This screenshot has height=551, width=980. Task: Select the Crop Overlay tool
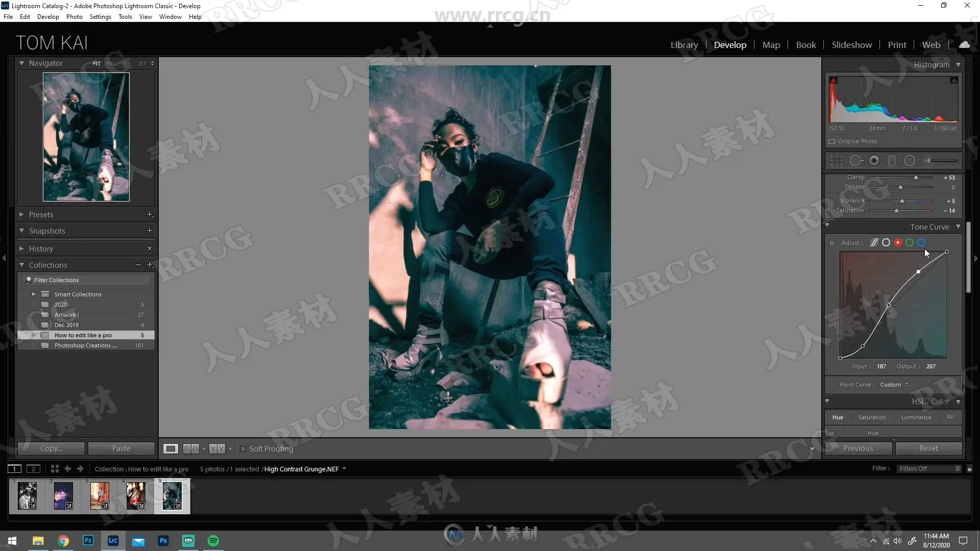click(x=837, y=161)
